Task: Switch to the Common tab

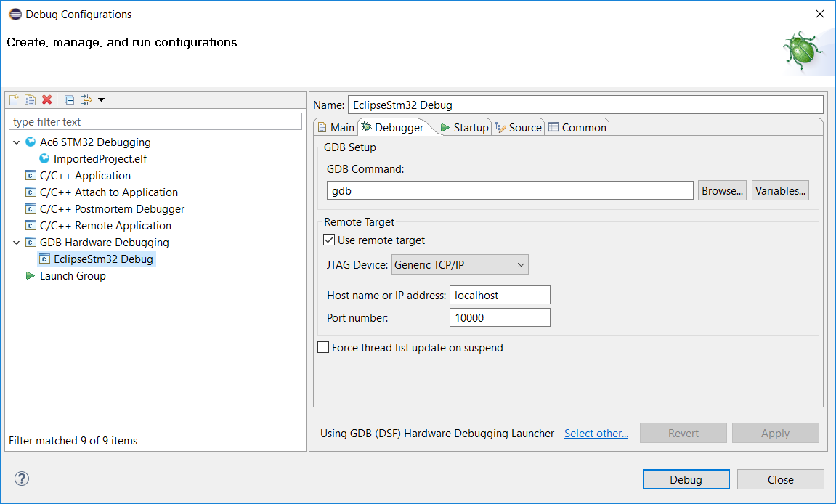Action: pyautogui.click(x=578, y=127)
